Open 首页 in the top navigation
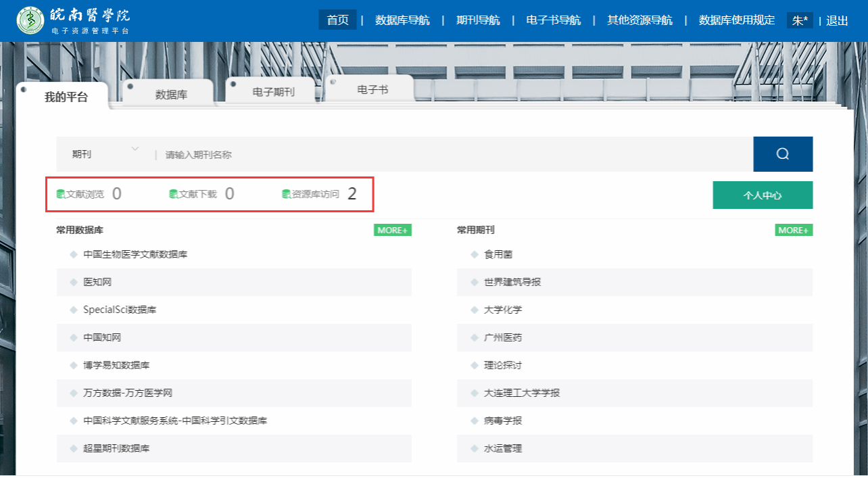This screenshot has height=478, width=868. 337,20
